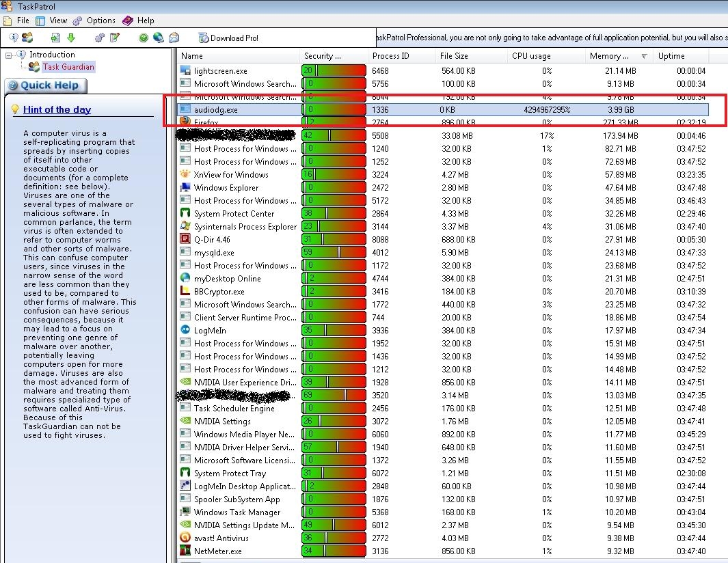The height and width of the screenshot is (563, 728).
Task: Click the myDesktop Online process icon
Action: [185, 279]
